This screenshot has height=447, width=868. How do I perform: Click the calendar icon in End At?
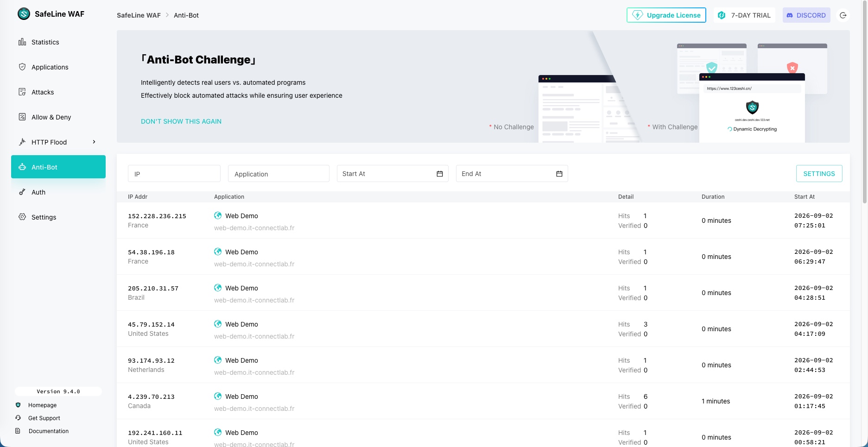[x=559, y=174]
